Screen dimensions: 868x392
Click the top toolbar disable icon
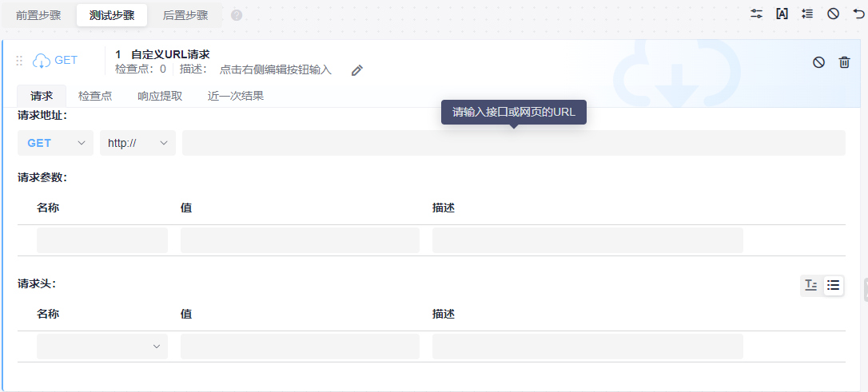833,14
